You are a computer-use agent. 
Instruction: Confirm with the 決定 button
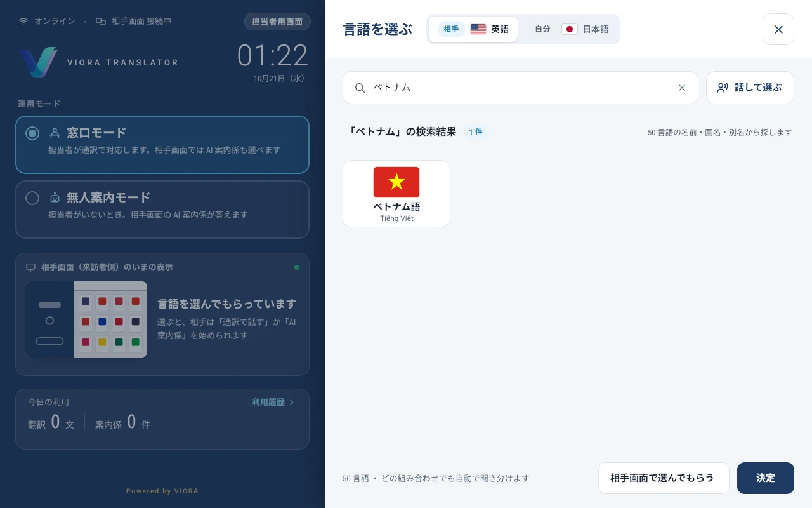pos(766,478)
